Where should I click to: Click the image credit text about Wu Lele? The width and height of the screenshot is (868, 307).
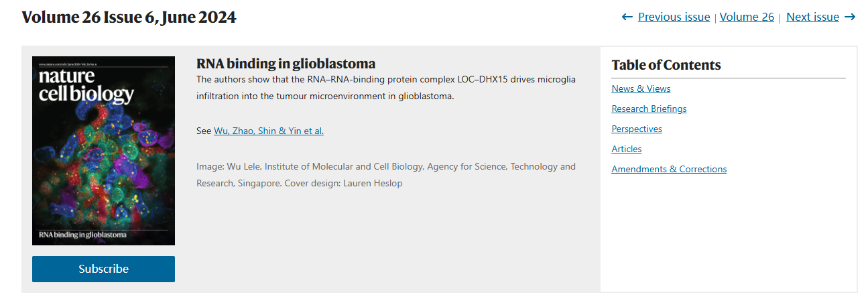(x=386, y=175)
